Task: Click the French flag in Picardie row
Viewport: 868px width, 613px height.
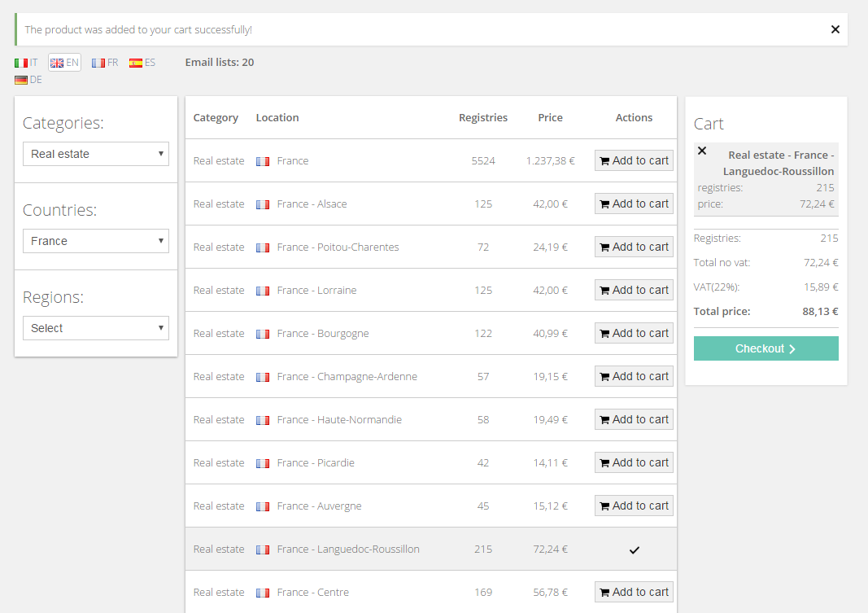Action: coord(263,463)
